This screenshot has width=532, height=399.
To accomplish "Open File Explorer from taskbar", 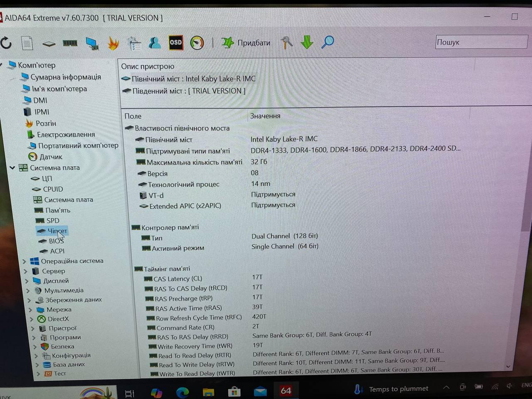I will click(208, 392).
